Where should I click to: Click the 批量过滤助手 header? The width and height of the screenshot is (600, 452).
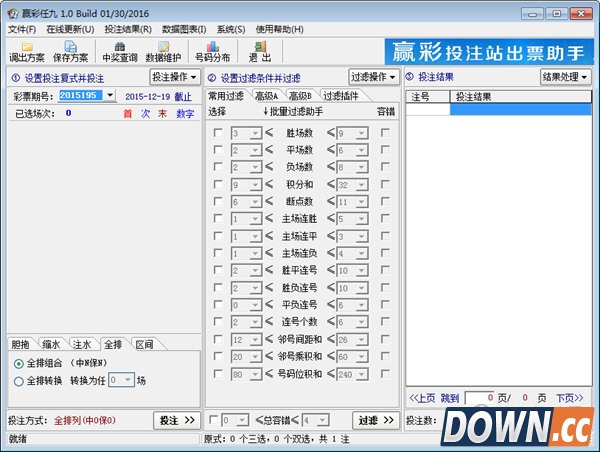pyautogui.click(x=293, y=112)
